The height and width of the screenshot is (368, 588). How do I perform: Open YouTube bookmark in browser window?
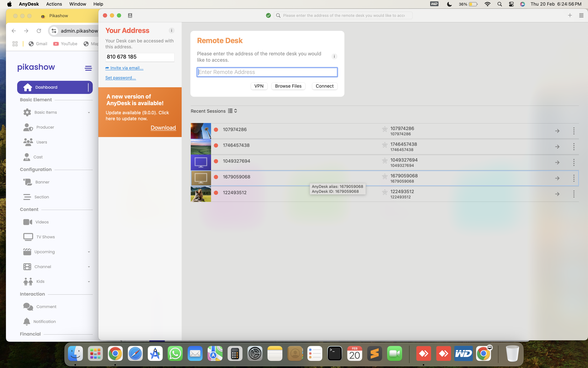pyautogui.click(x=65, y=44)
